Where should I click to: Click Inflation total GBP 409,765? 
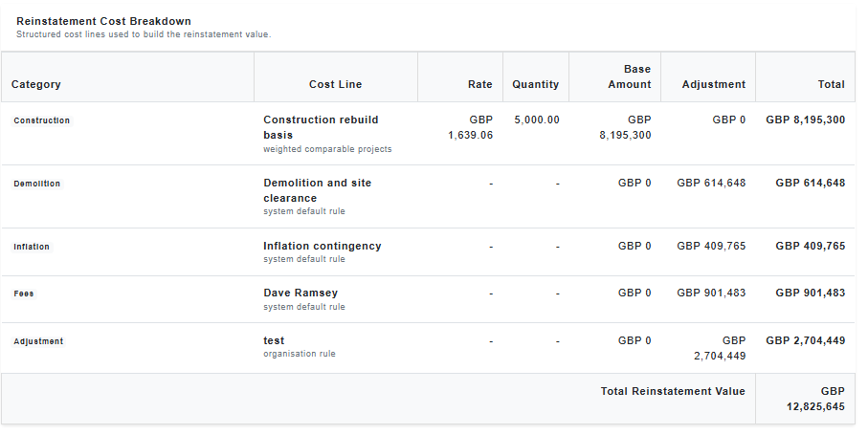811,246
